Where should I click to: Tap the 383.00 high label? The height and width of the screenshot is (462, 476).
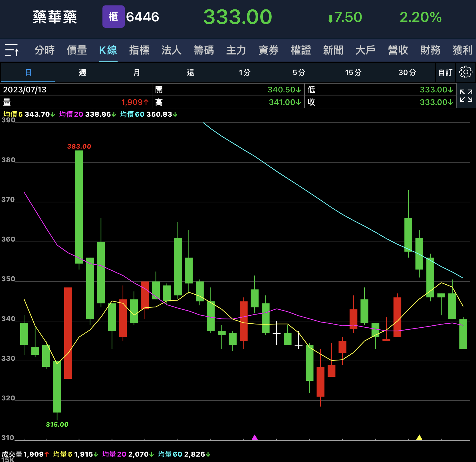[79, 146]
